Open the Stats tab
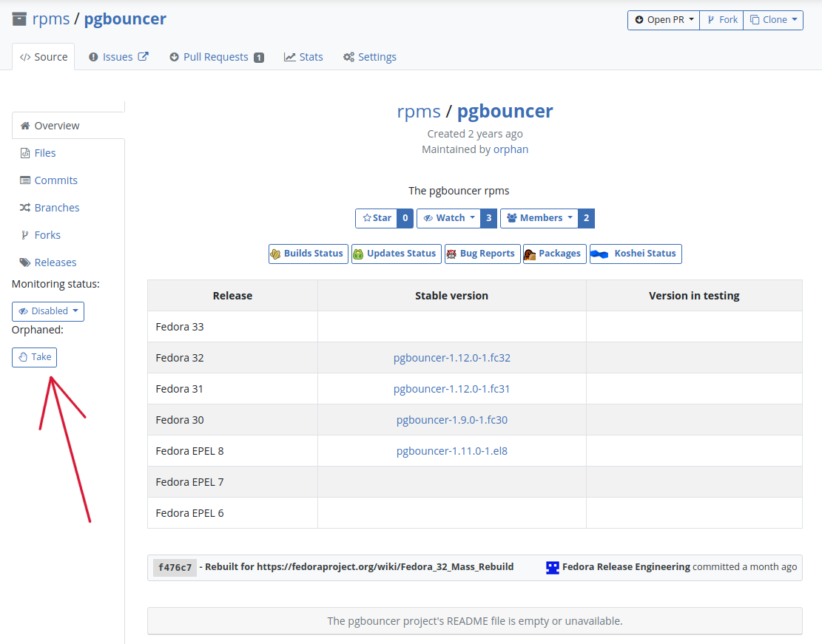The image size is (822, 644). point(303,57)
